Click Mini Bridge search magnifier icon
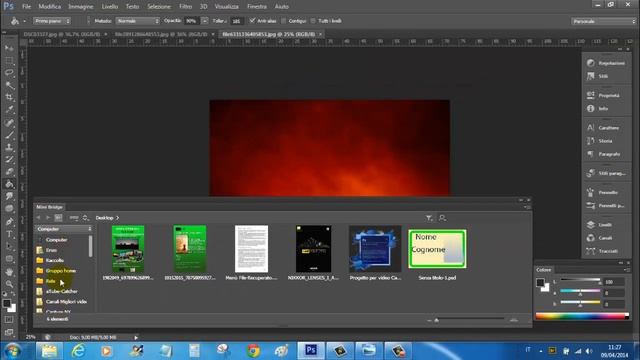This screenshot has height=360, width=640. point(442,218)
